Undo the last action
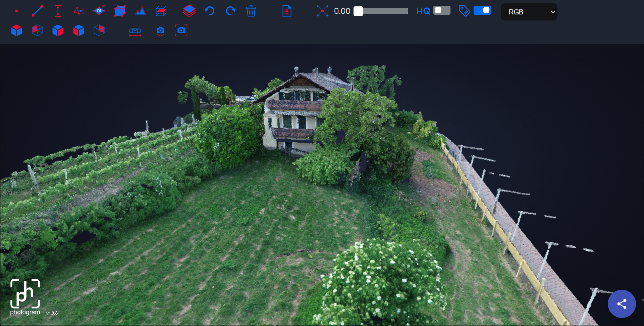The width and height of the screenshot is (644, 326). 210,11
